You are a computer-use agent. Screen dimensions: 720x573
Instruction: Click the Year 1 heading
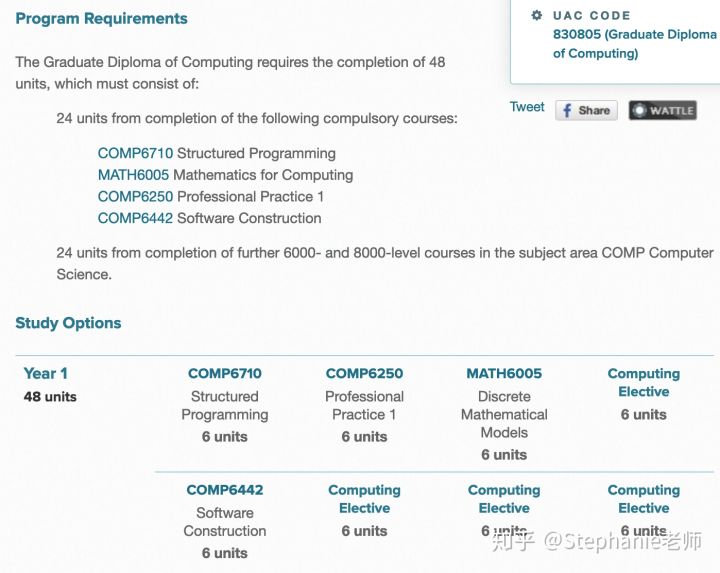45,373
